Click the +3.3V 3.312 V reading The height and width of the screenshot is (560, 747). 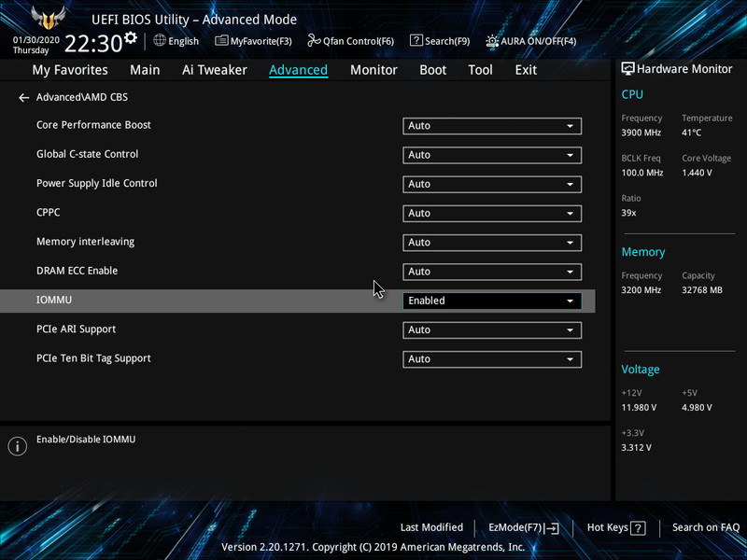(636, 448)
